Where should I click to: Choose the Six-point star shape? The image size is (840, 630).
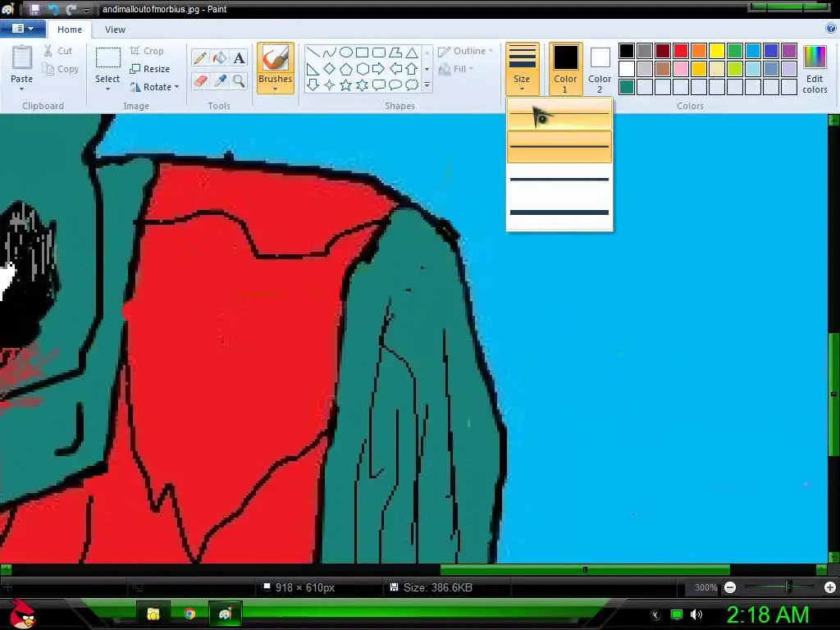362,84
